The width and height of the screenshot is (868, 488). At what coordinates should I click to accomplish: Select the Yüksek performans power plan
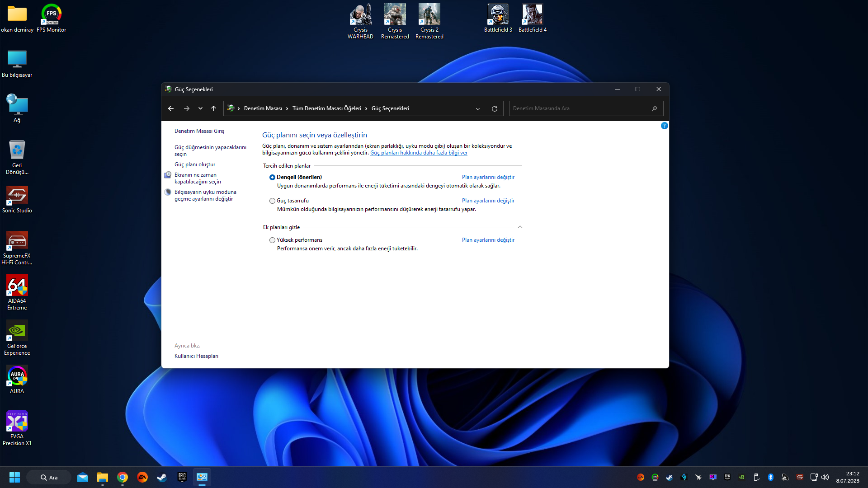click(x=272, y=240)
